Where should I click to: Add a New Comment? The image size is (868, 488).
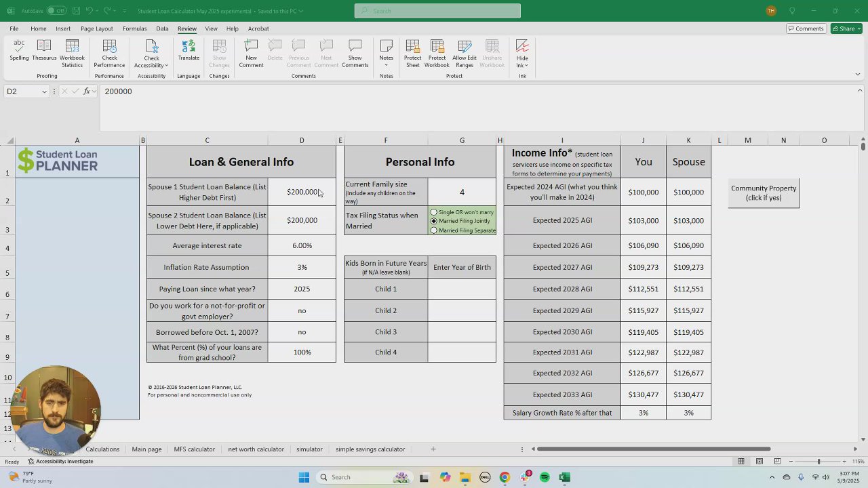coord(251,53)
